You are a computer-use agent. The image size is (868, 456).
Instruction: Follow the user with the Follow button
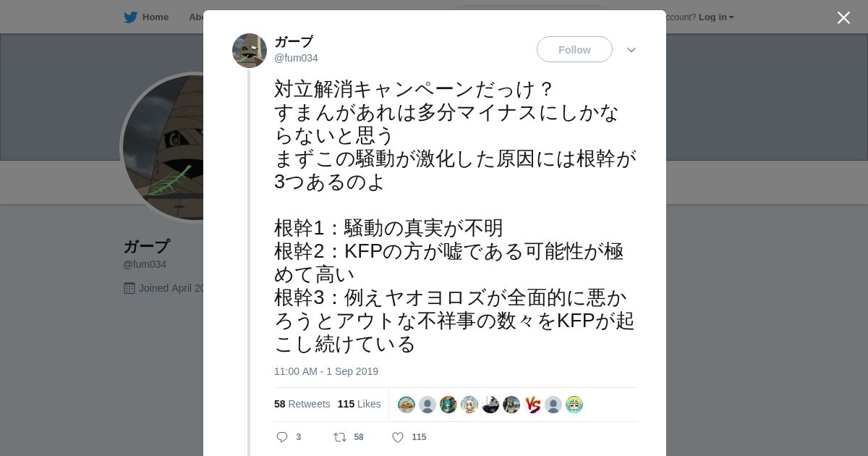pos(574,49)
